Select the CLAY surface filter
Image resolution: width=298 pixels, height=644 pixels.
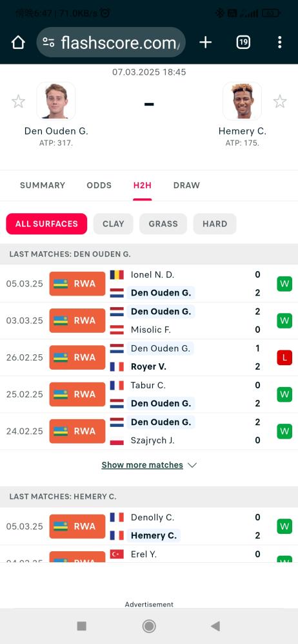point(113,224)
